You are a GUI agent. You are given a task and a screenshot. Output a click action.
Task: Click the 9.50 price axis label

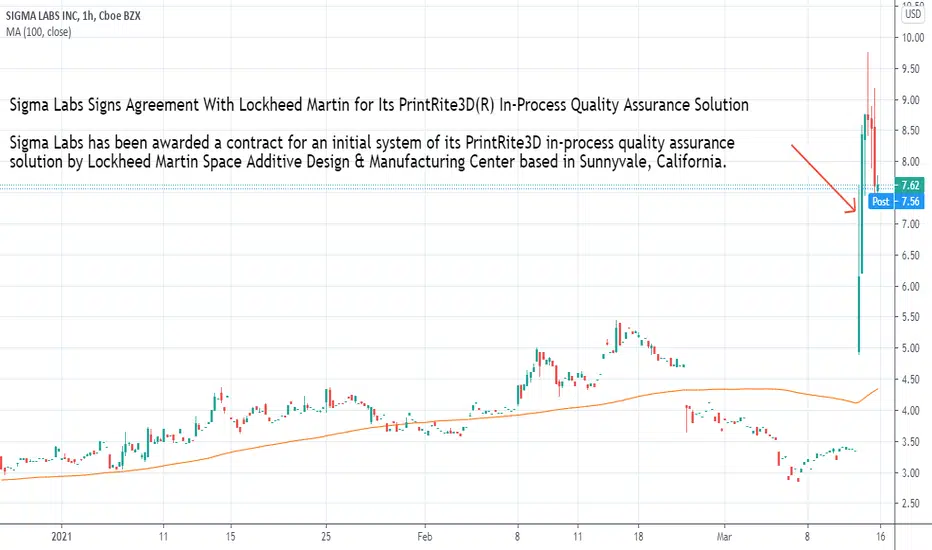click(x=910, y=69)
